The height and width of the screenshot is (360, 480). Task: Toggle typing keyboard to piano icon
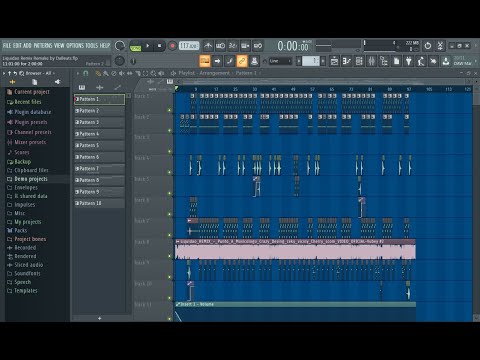(205, 61)
